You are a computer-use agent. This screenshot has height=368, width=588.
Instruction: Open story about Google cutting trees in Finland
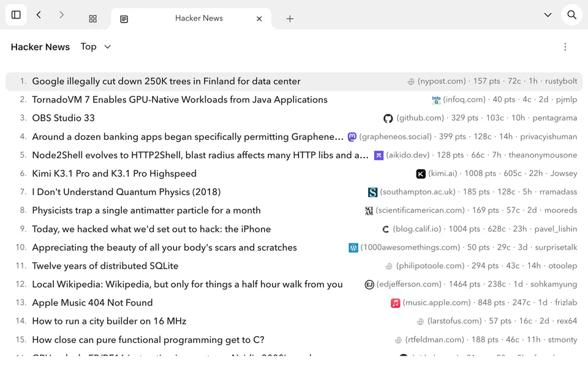click(166, 81)
